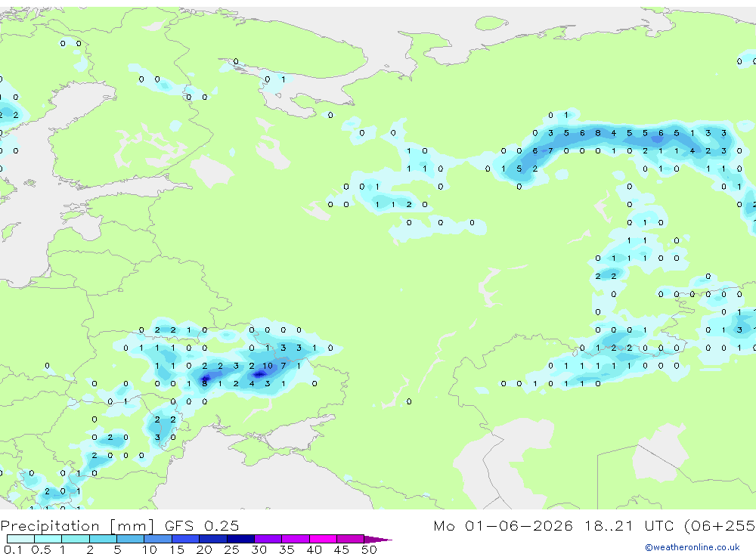The width and height of the screenshot is (756, 554).
Task: Open the weatheronline.co.uk copyright link
Action: tap(692, 547)
